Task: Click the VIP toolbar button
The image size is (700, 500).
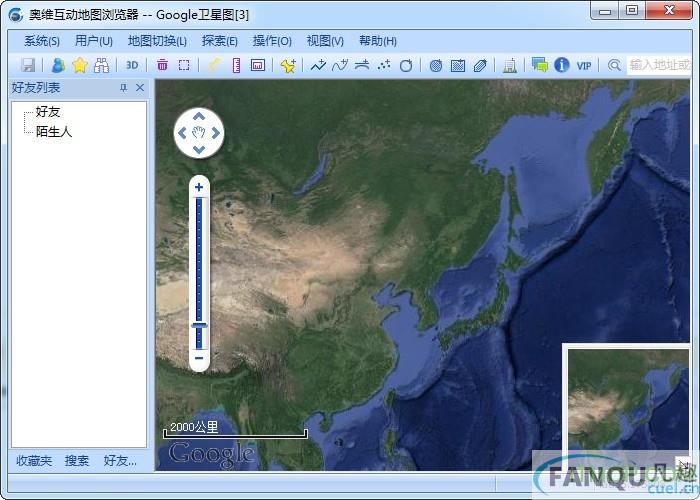Action: coord(584,66)
